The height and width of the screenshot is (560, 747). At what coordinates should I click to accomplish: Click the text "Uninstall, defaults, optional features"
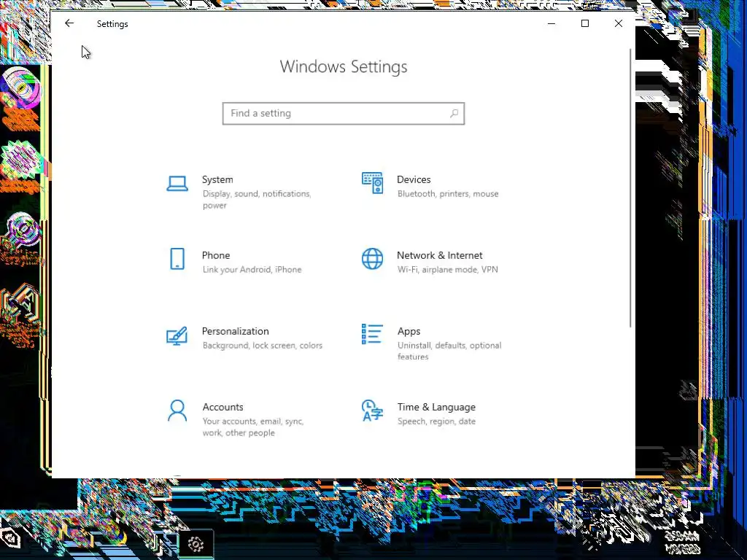tap(449, 351)
